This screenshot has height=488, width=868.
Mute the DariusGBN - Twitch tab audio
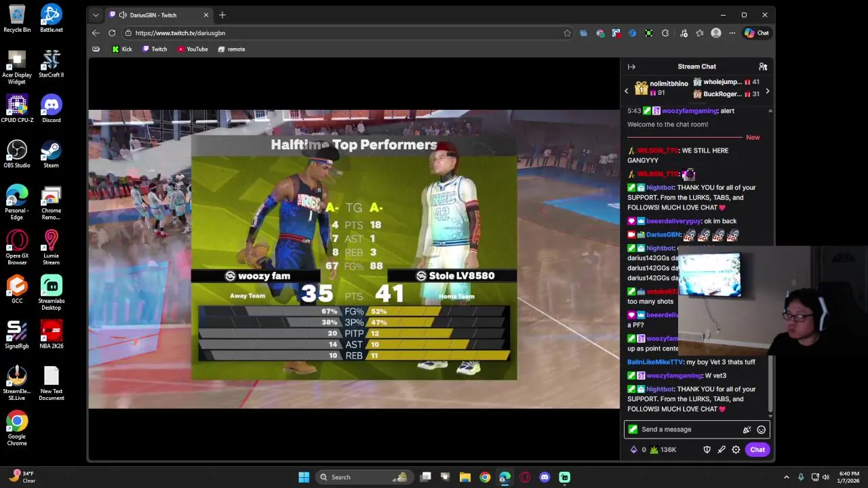pos(122,15)
